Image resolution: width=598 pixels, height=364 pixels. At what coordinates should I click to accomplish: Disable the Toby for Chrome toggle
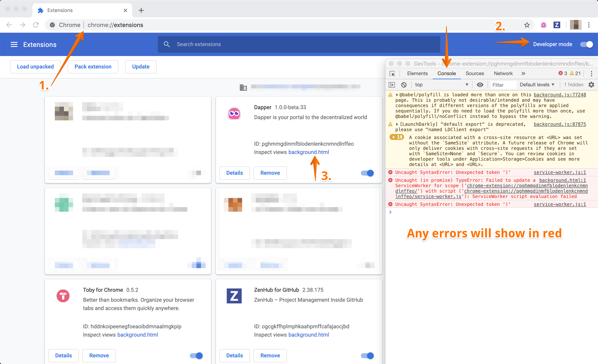196,355
